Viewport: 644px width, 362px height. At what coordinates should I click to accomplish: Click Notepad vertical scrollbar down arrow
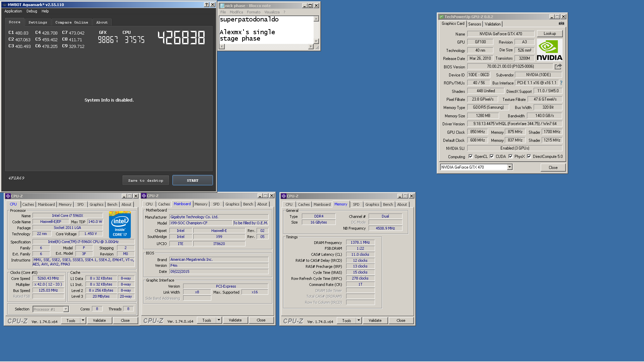[316, 41]
